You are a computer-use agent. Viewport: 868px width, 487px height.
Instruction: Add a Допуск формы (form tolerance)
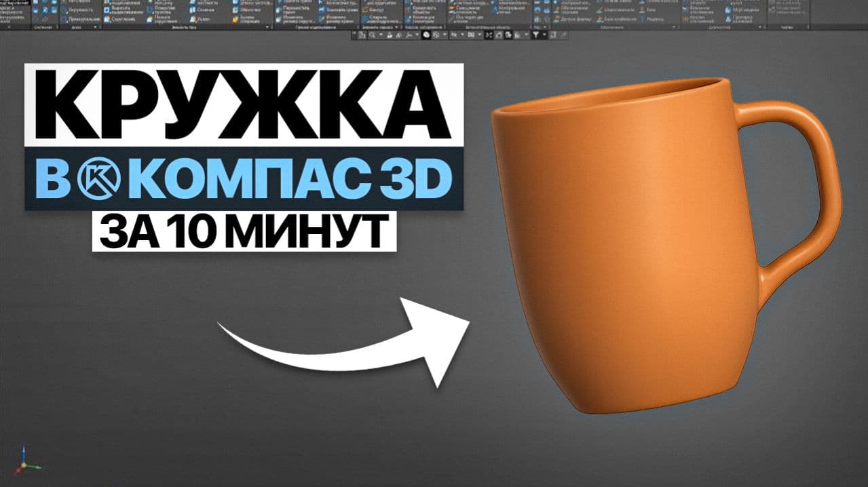coord(572,20)
